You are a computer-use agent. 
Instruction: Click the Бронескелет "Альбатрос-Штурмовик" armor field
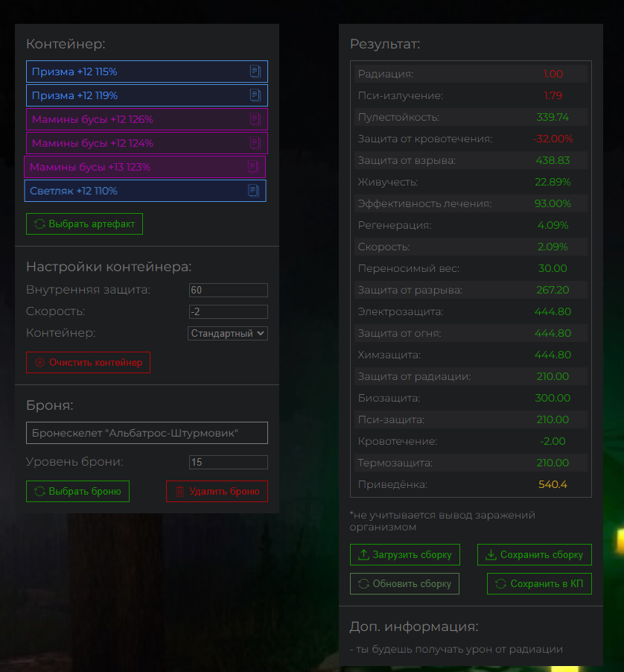(x=147, y=433)
